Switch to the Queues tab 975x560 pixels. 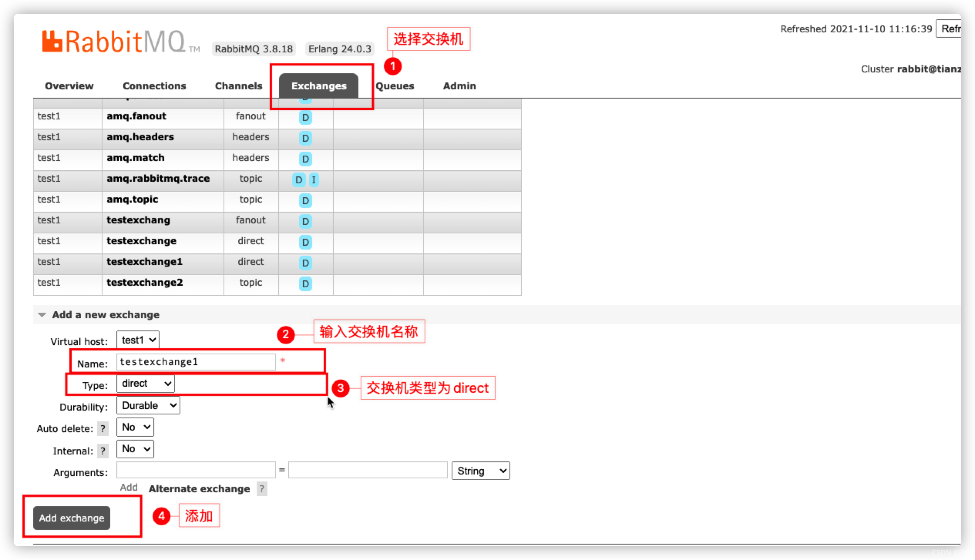395,86
